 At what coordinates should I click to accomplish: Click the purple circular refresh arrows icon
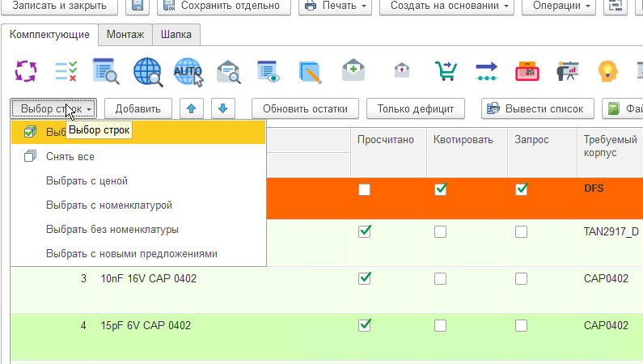click(26, 71)
